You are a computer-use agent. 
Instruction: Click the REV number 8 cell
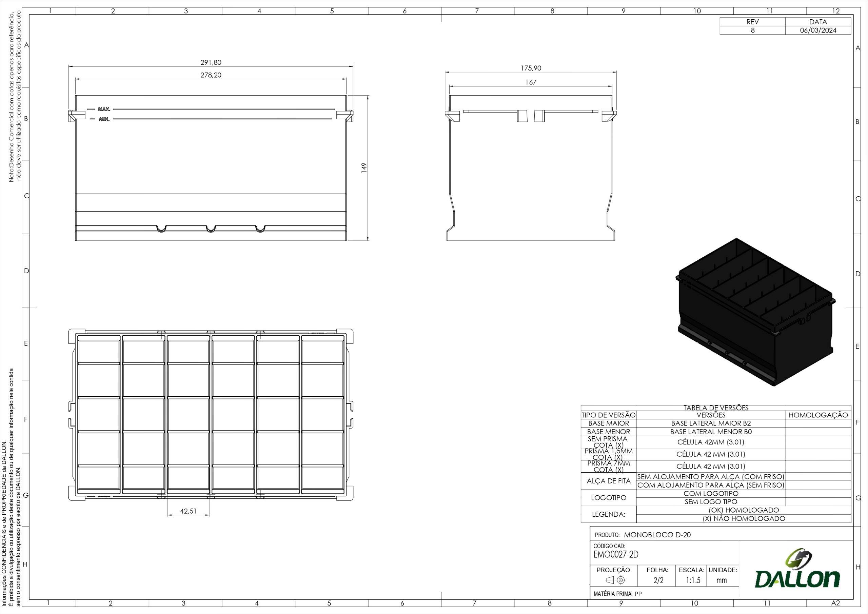pyautogui.click(x=752, y=30)
